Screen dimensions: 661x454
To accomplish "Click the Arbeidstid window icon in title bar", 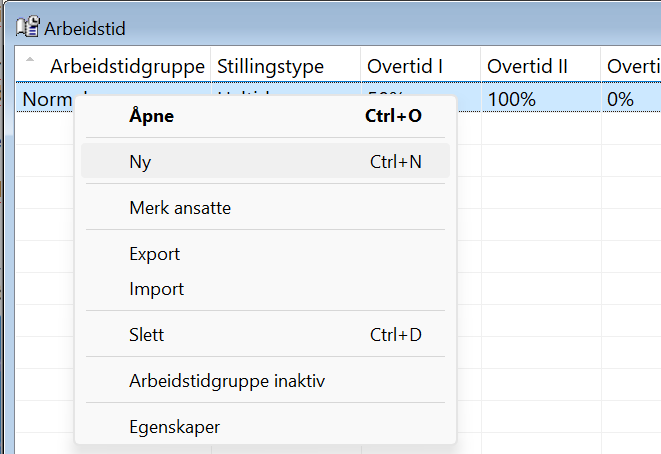I will [x=28, y=27].
